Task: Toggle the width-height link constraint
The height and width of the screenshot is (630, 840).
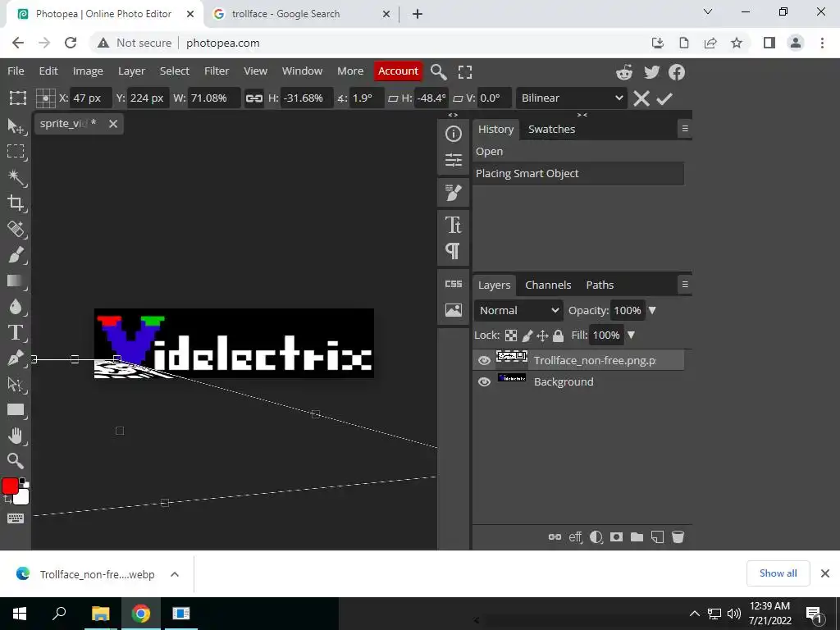Action: 254,98
